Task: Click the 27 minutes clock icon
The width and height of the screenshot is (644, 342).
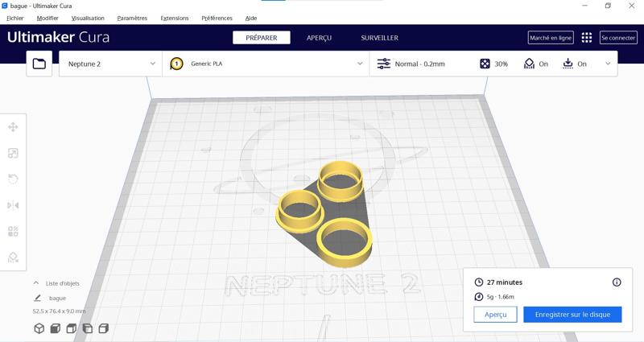Action: tap(478, 282)
